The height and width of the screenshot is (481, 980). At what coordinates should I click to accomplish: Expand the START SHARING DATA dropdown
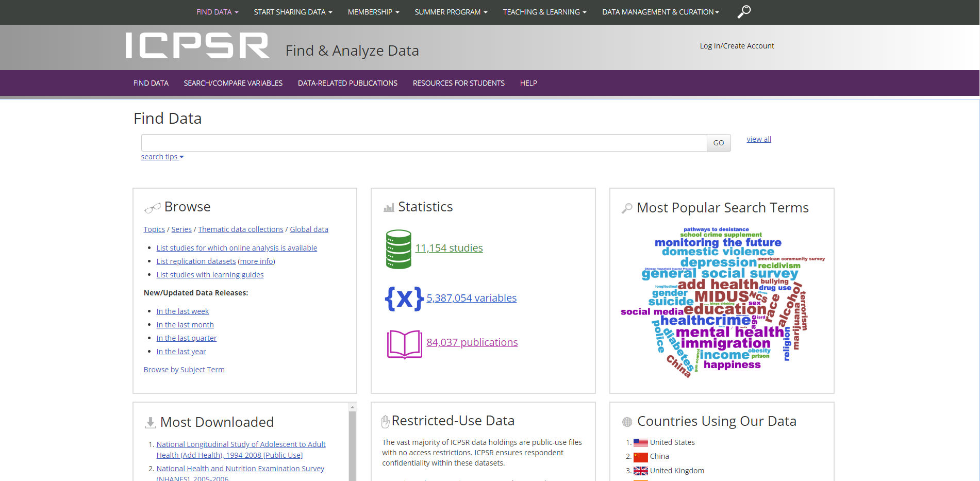pos(293,12)
